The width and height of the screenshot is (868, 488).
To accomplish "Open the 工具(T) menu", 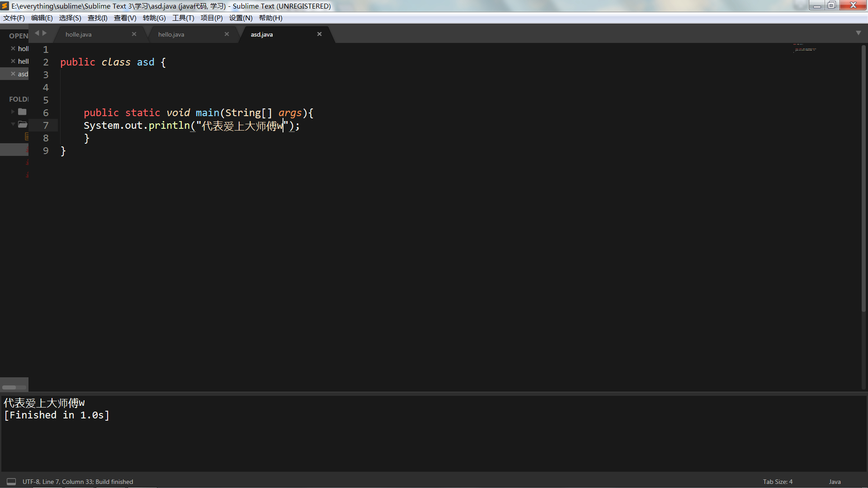I will [x=183, y=18].
